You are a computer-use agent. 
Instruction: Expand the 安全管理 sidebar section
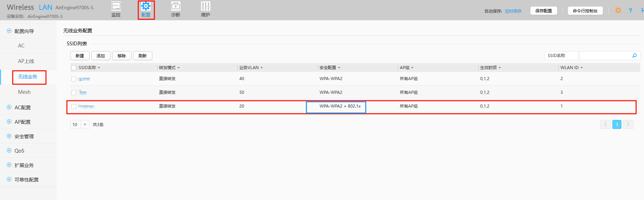pyautogui.click(x=24, y=136)
